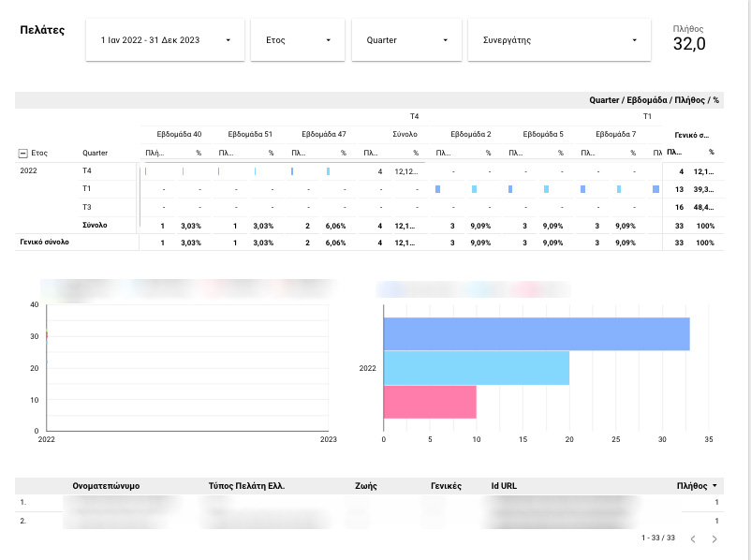
Task: Select the T1 row label in the pivot table
Action: [87, 188]
